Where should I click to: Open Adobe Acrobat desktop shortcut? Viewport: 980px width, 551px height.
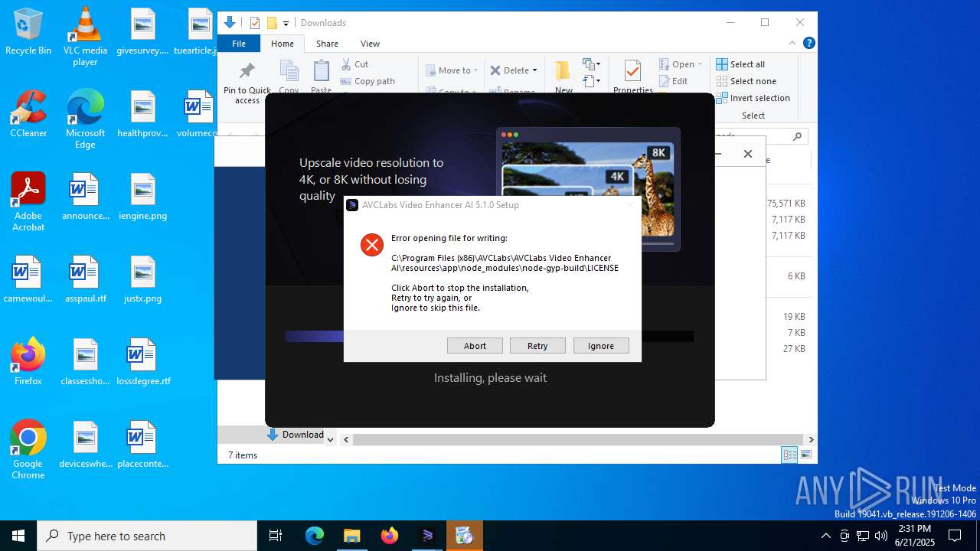(28, 201)
